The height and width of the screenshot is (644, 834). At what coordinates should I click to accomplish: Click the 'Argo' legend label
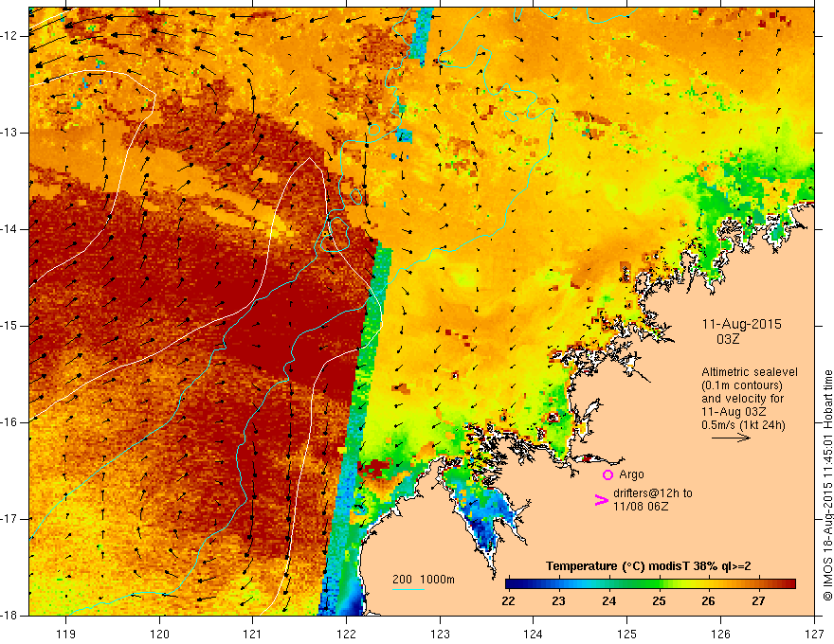coord(631,474)
